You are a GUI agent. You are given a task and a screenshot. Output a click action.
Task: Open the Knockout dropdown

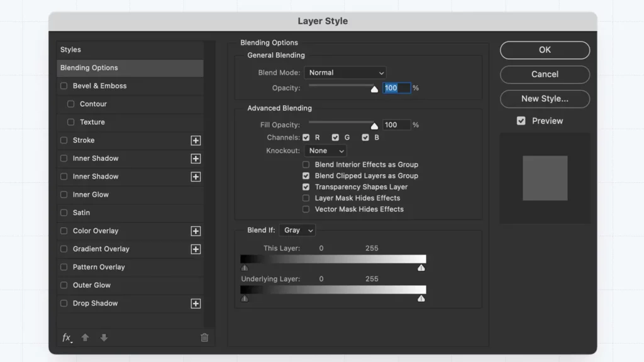[x=325, y=151]
